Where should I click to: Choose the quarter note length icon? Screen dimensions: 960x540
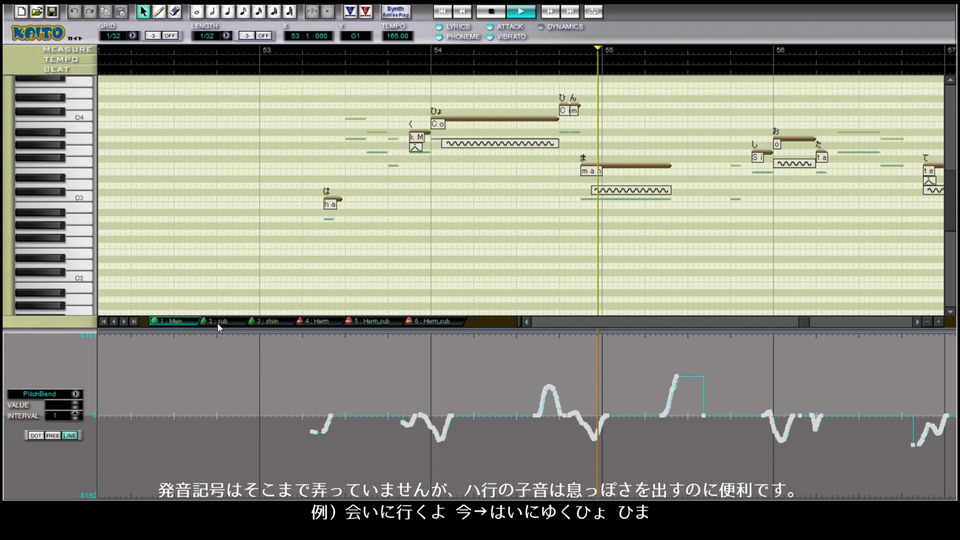[227, 12]
